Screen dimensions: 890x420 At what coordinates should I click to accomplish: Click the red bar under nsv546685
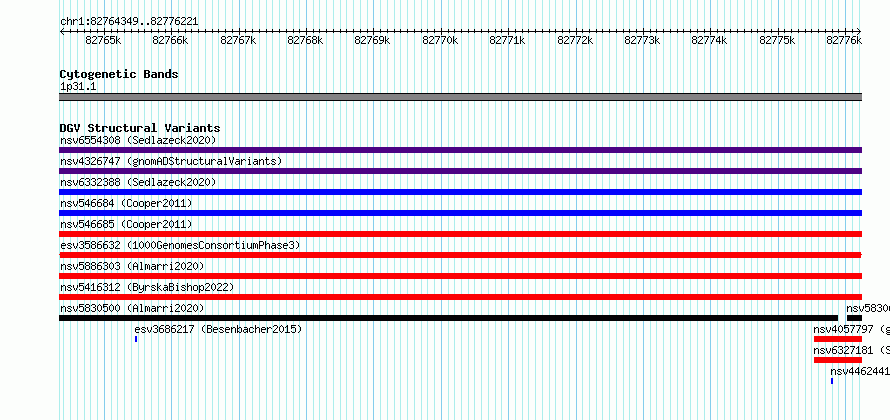click(460, 234)
